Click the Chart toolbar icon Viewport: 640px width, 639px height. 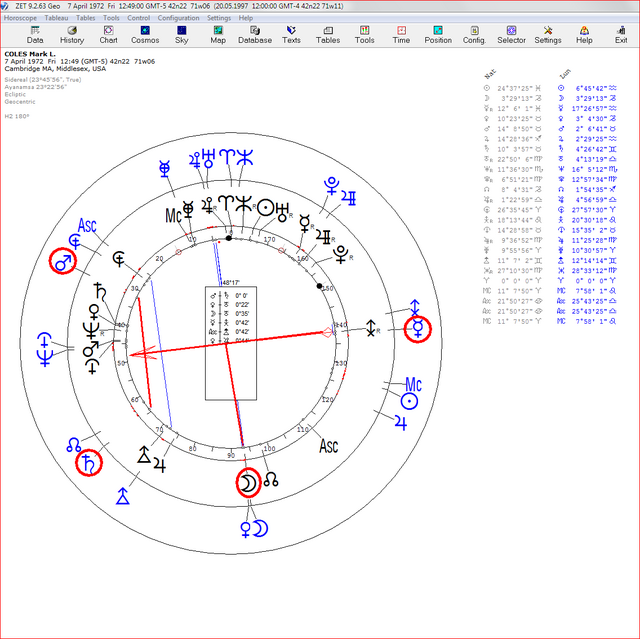(108, 35)
